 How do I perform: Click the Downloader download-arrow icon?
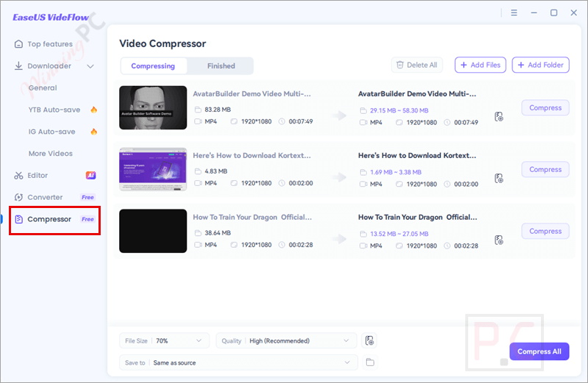[18, 66]
